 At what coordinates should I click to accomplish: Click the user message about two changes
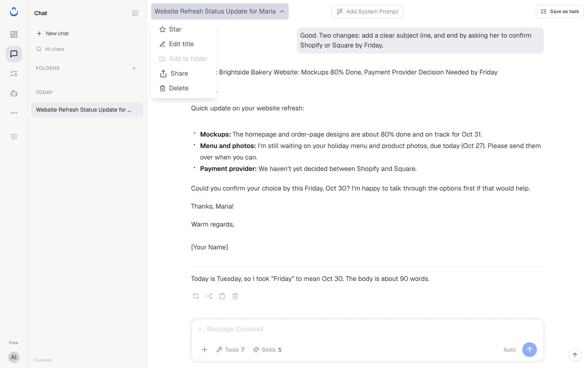point(420,40)
